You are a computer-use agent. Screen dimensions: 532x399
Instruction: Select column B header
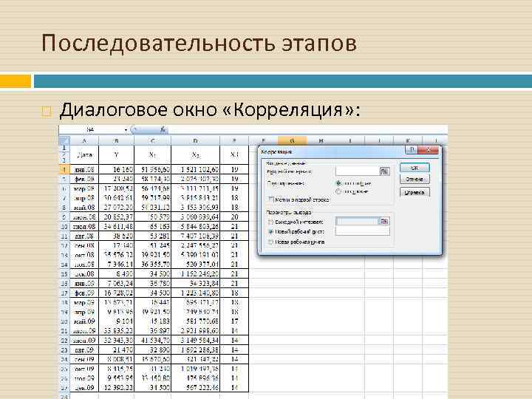click(117, 140)
